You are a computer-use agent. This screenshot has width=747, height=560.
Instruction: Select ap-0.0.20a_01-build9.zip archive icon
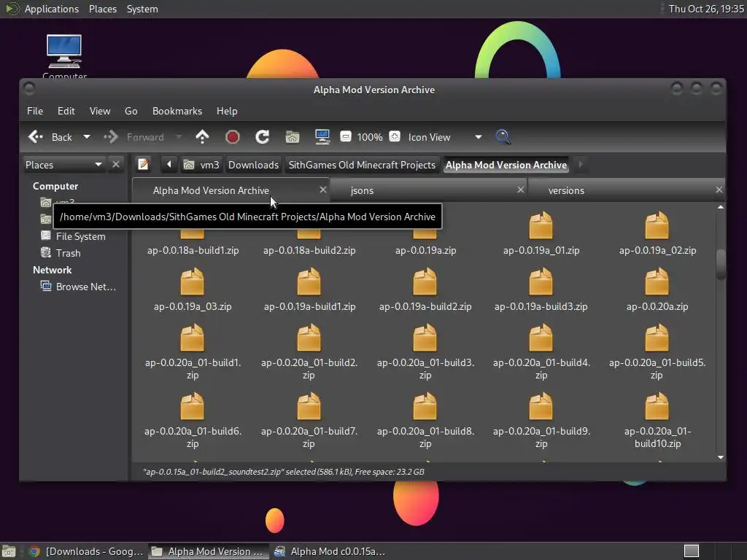[541, 406]
